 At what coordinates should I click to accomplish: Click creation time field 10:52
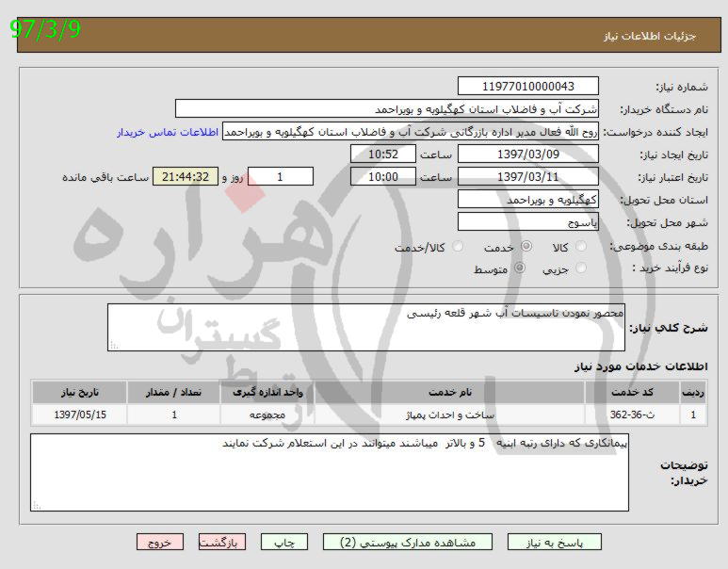point(383,154)
